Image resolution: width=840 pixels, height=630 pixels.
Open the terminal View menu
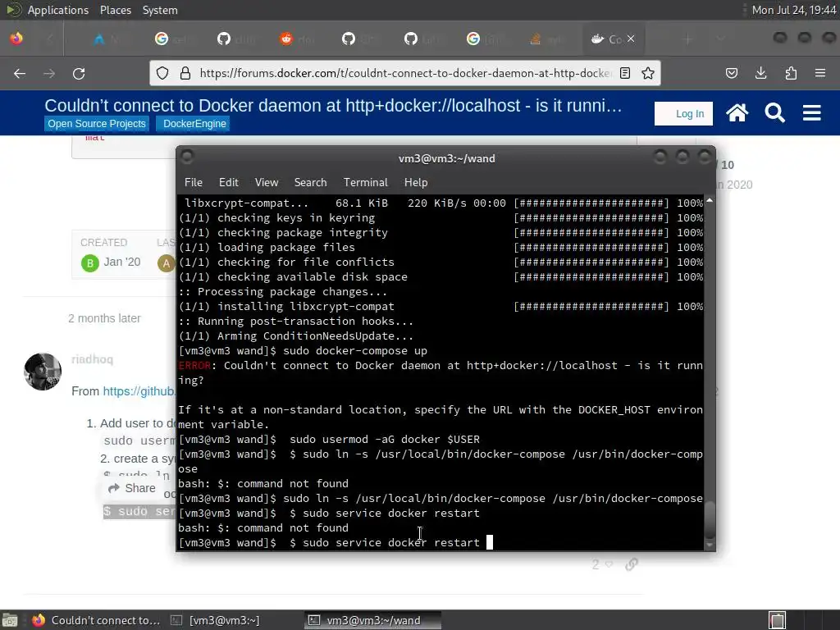point(267,182)
